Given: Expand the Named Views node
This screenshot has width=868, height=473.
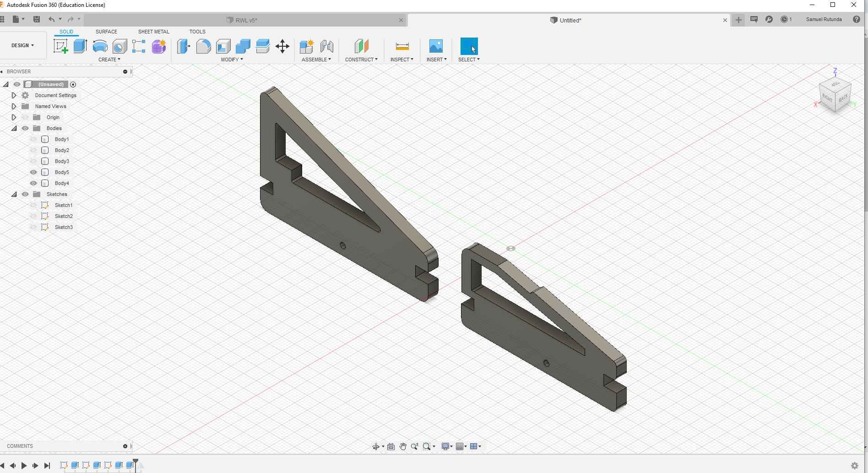Looking at the screenshot, I should [14, 106].
